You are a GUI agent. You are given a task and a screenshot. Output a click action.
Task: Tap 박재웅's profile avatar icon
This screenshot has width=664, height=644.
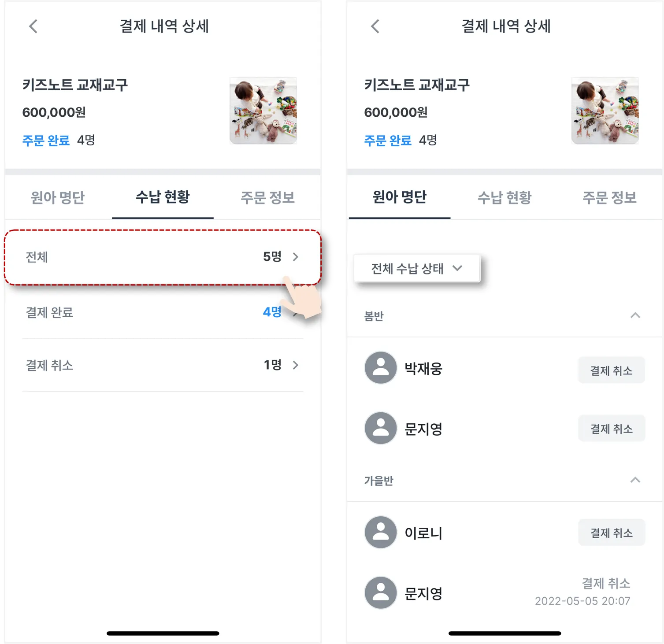[381, 368]
